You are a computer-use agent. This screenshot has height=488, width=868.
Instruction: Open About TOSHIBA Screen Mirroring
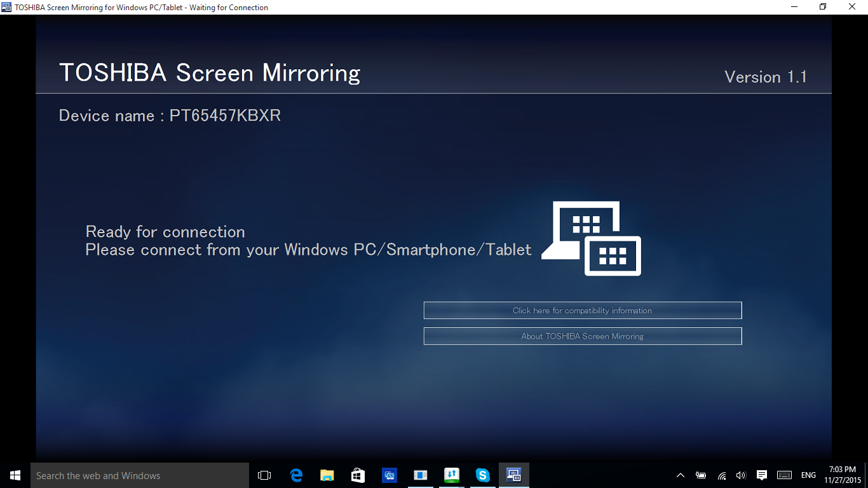tap(583, 336)
